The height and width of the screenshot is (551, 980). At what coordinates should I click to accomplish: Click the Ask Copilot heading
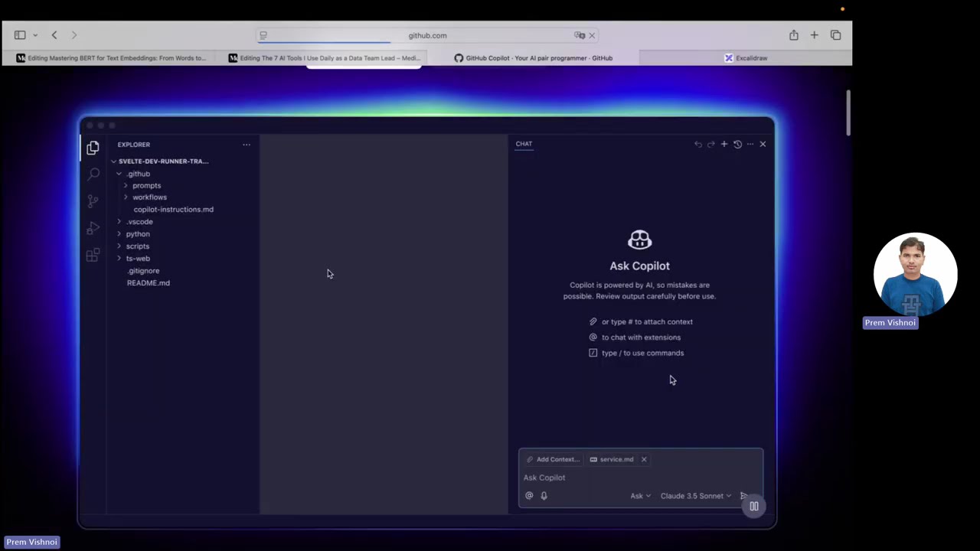pyautogui.click(x=640, y=266)
